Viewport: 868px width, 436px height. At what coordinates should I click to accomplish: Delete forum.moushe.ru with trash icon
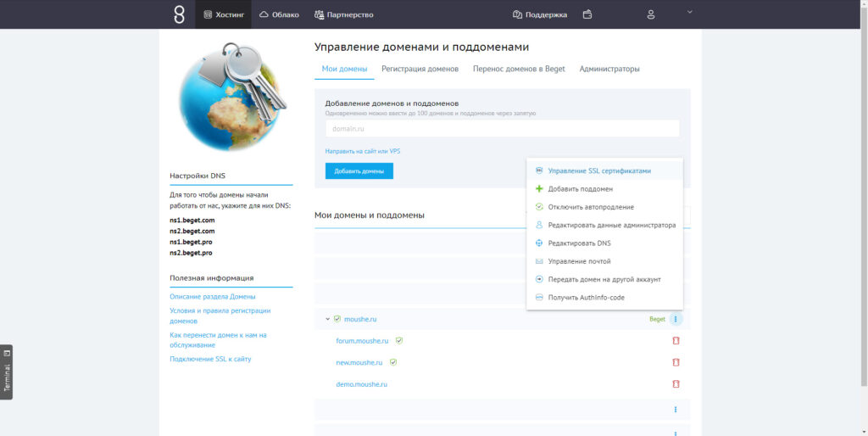[676, 341]
